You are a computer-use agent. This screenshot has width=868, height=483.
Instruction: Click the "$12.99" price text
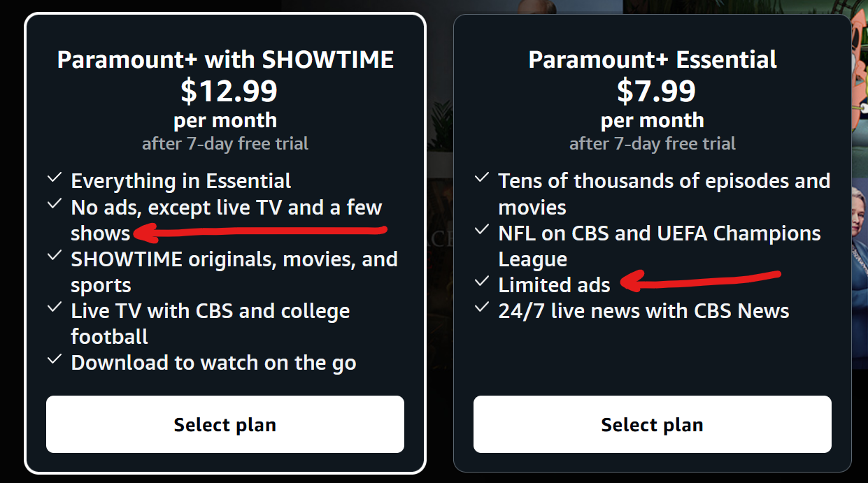pos(225,92)
